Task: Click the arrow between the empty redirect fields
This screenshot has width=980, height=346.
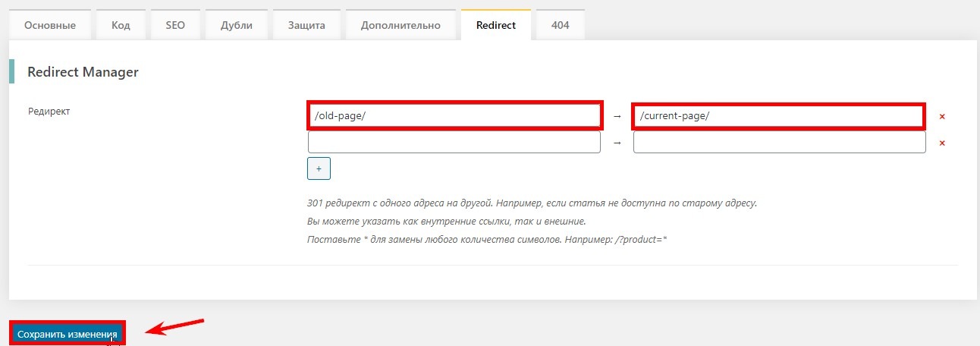Action: tap(617, 143)
